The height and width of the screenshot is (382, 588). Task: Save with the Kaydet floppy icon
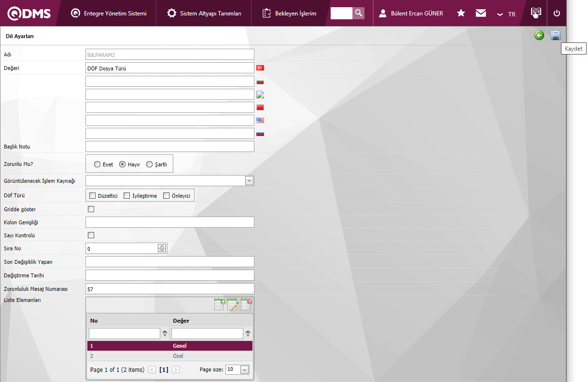tap(556, 35)
